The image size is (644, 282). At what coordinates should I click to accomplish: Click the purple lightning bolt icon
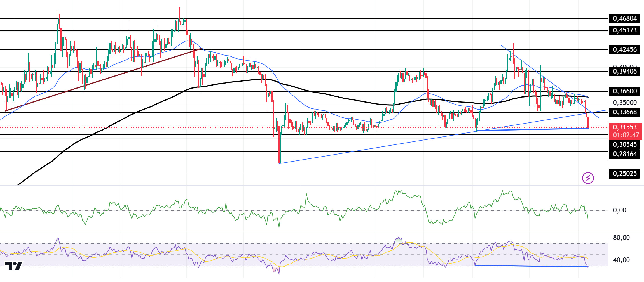pos(588,178)
